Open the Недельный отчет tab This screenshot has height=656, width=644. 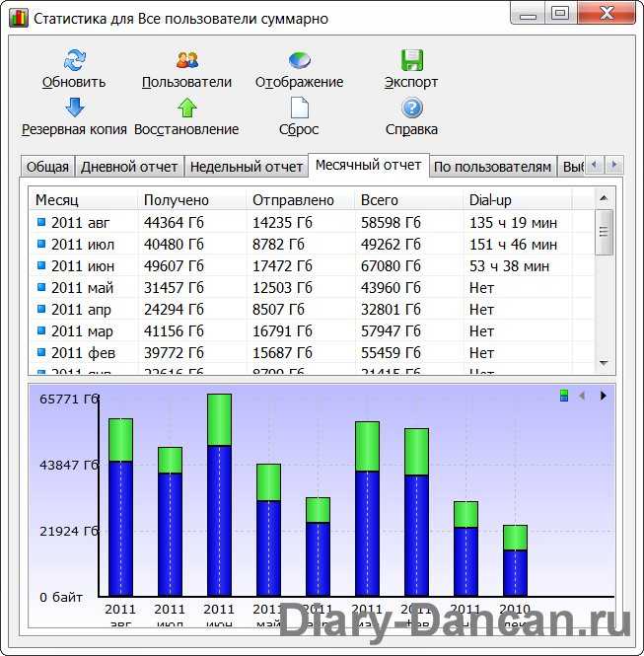tap(247, 167)
